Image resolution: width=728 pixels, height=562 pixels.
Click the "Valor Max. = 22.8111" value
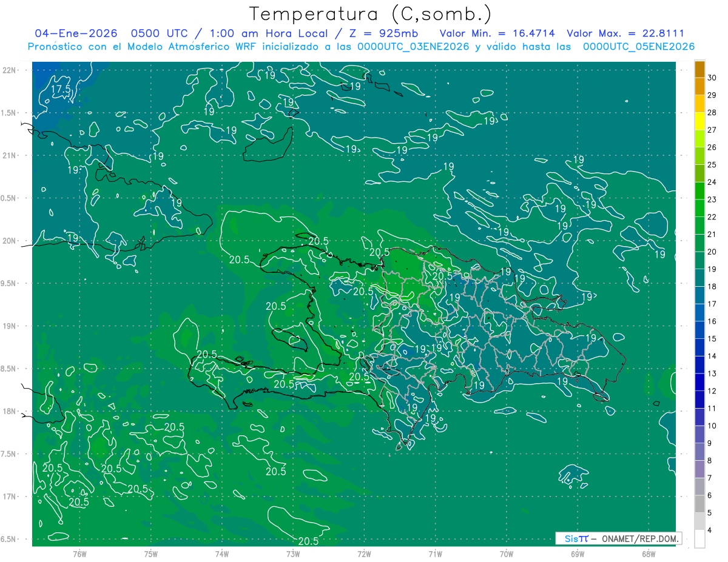625,34
